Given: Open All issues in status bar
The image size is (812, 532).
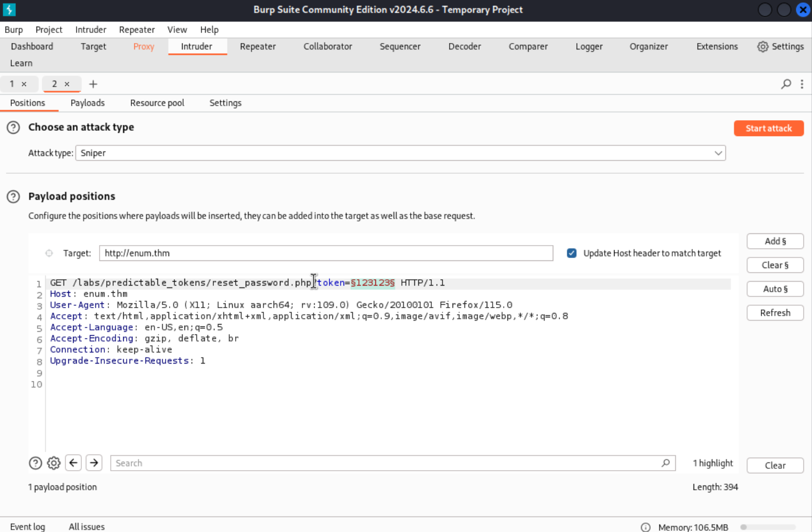Looking at the screenshot, I should pyautogui.click(x=87, y=527).
